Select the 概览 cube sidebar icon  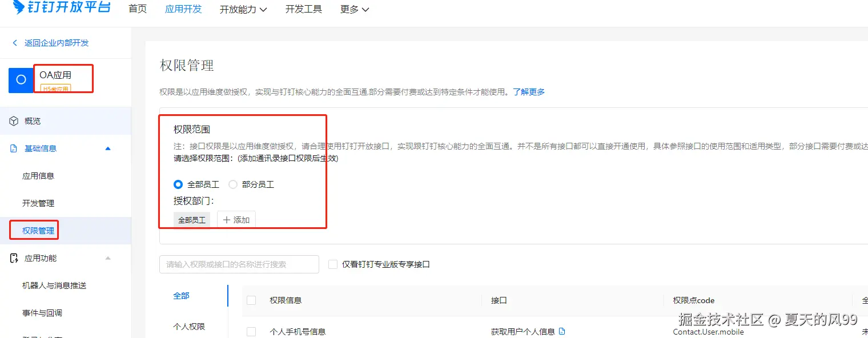click(x=13, y=120)
